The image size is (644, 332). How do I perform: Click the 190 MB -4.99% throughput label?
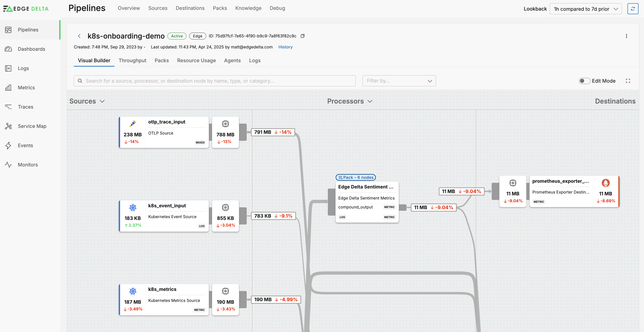click(276, 299)
